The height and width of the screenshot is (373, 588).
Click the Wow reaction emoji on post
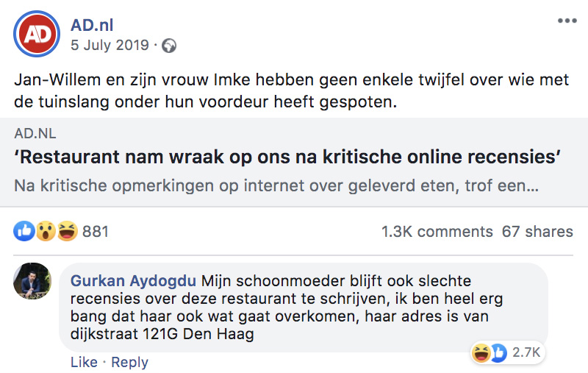point(46,232)
